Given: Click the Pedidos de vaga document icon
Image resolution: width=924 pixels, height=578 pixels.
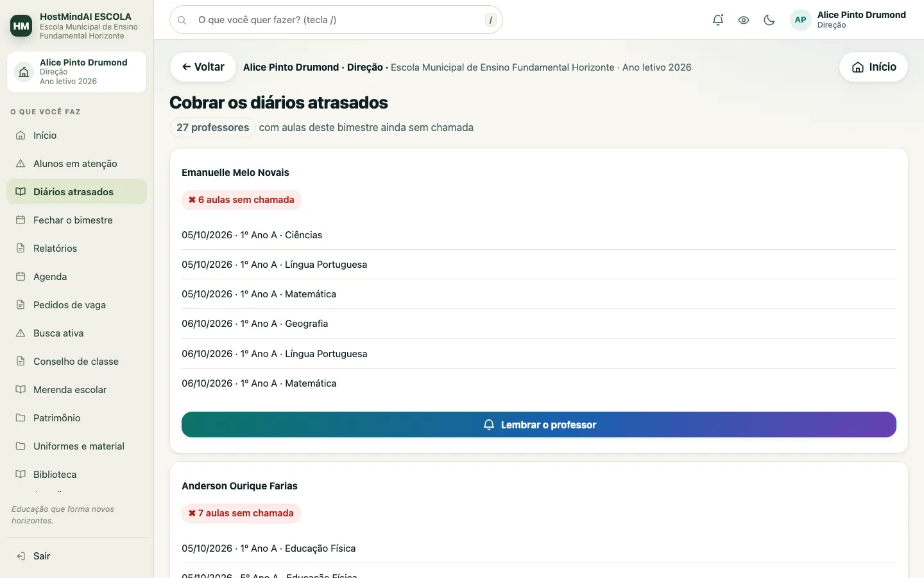Looking at the screenshot, I should (21, 305).
